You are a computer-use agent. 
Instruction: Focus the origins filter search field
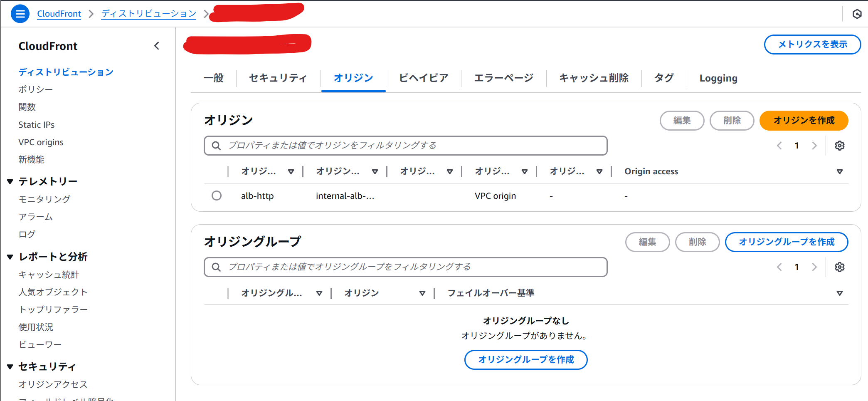tap(405, 146)
